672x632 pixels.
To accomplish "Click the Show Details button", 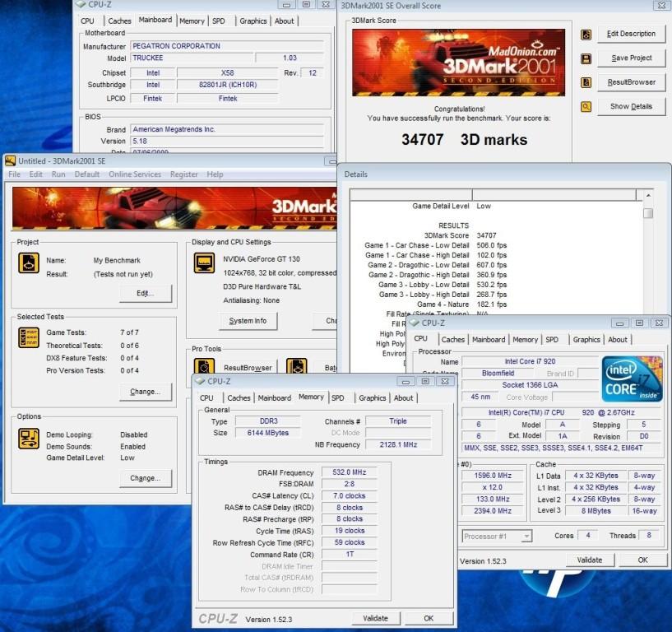I will 632,106.
